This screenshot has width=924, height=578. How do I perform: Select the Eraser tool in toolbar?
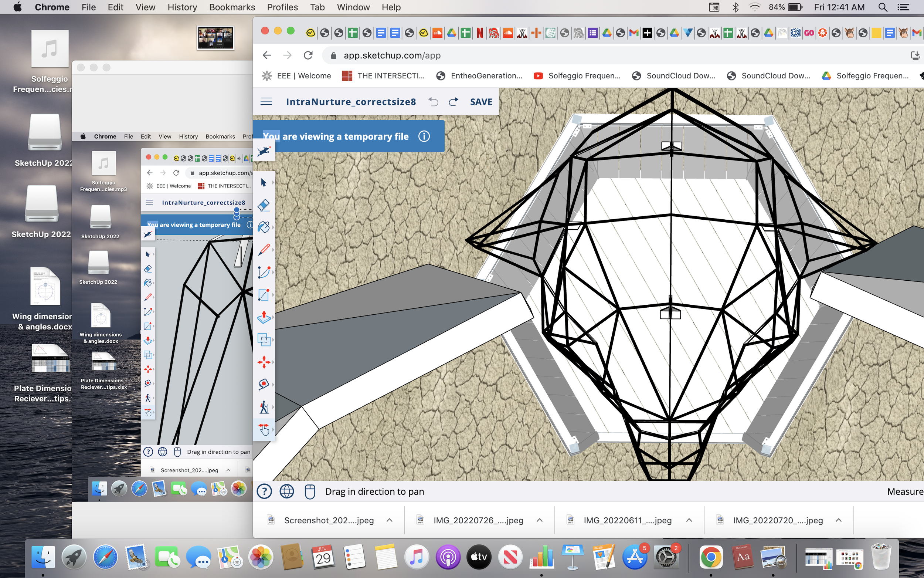(x=264, y=205)
